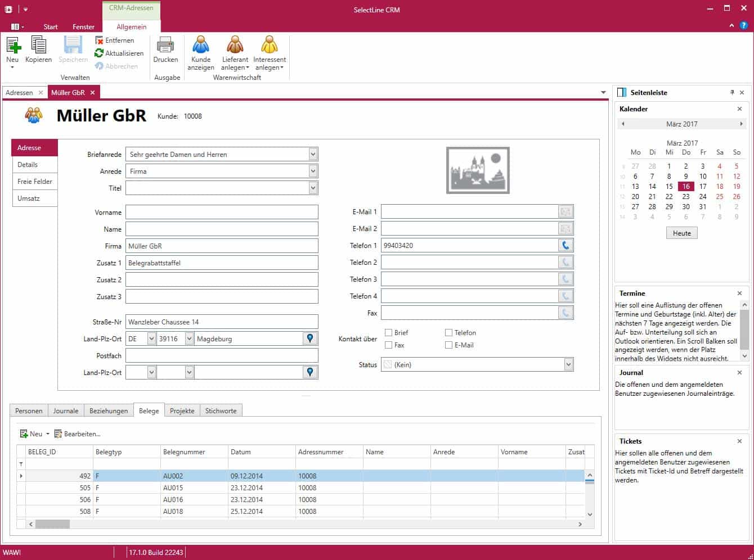Screen dimensions: 754x560
Task: Open the Anrede Firma dropdown
Action: click(313, 171)
